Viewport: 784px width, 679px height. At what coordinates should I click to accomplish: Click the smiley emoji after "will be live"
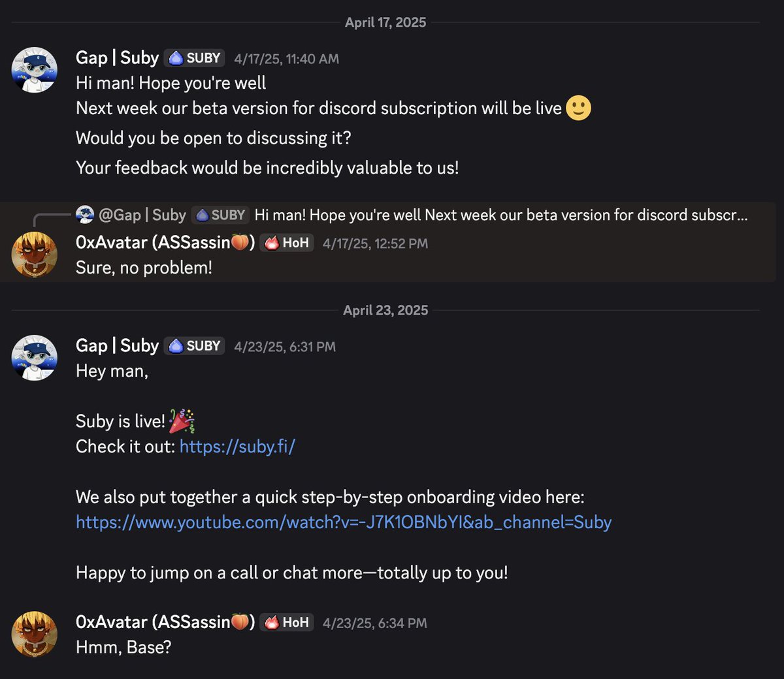pyautogui.click(x=578, y=108)
